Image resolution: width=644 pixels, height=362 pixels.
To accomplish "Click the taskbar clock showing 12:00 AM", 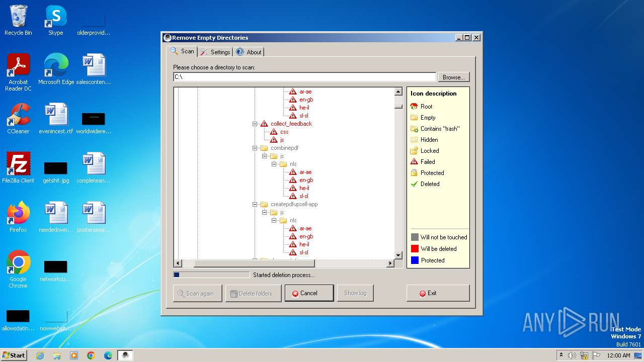I will pos(618,355).
